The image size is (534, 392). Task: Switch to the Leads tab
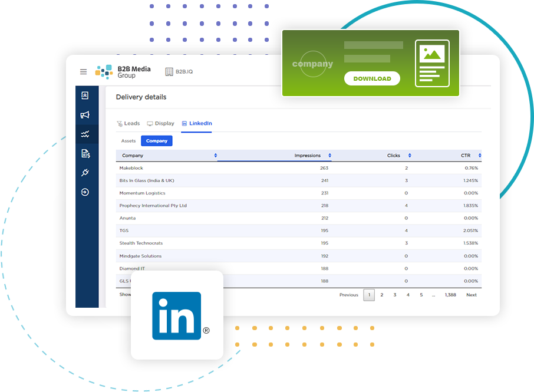128,124
